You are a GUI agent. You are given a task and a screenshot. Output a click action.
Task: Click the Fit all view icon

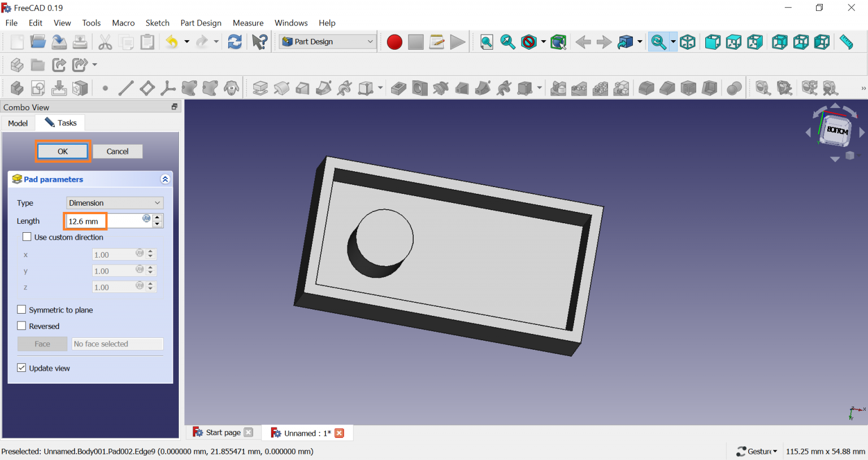[487, 42]
